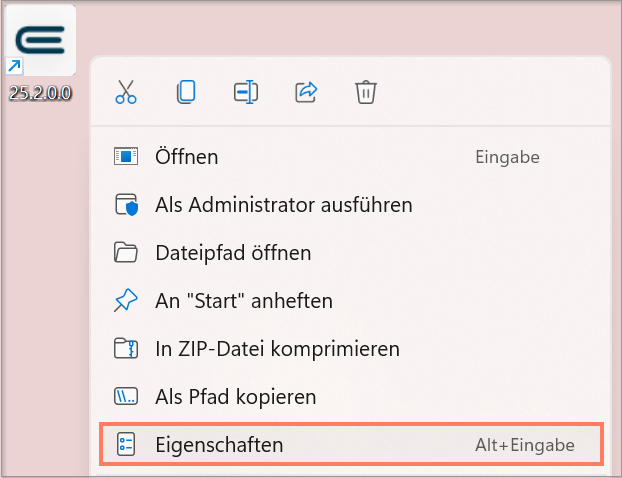Image resolution: width=622 pixels, height=478 pixels.
Task: Click the 25.2.0.0 shortcut label
Action: tap(40, 93)
